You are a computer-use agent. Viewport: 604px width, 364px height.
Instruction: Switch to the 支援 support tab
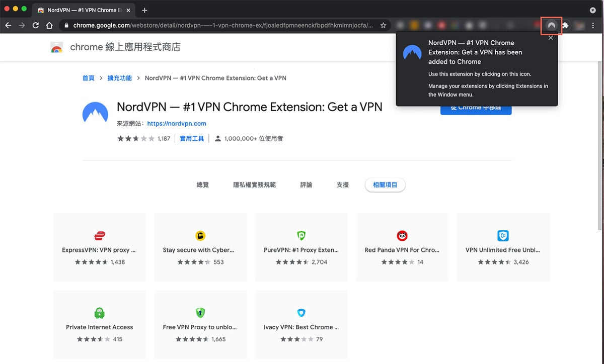point(343,185)
